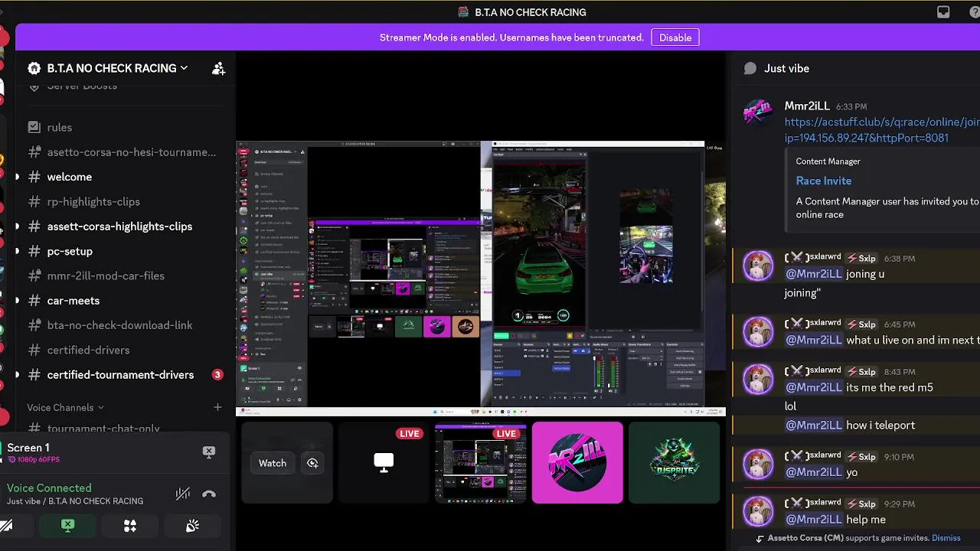Click the '8:43 PM' message timestamp

[899, 372]
